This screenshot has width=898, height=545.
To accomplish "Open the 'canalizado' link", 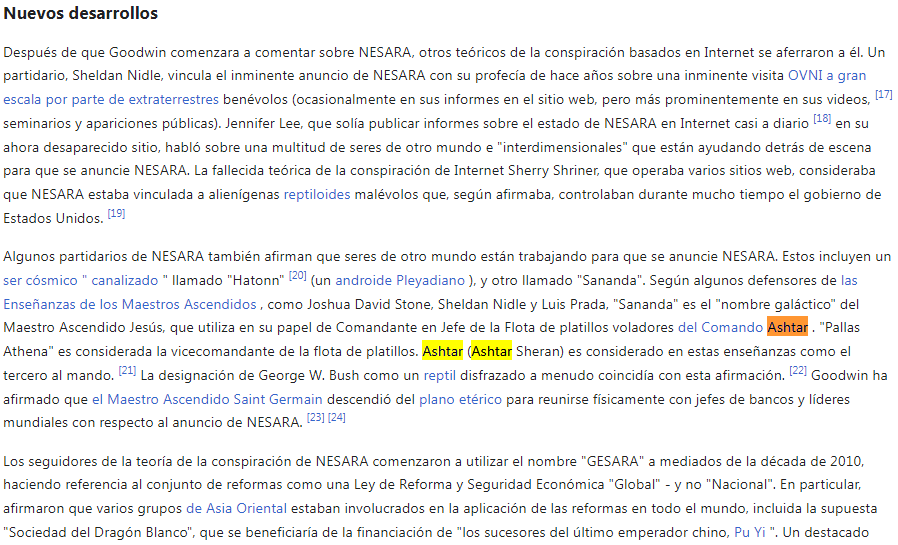I will click(125, 281).
